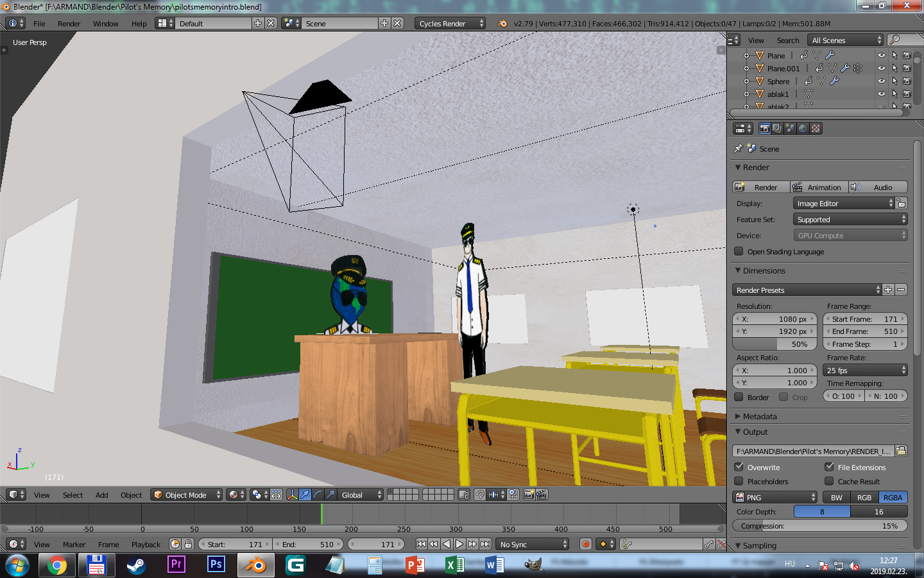Open Steam from the taskbar
The width and height of the screenshot is (924, 578).
136,565
